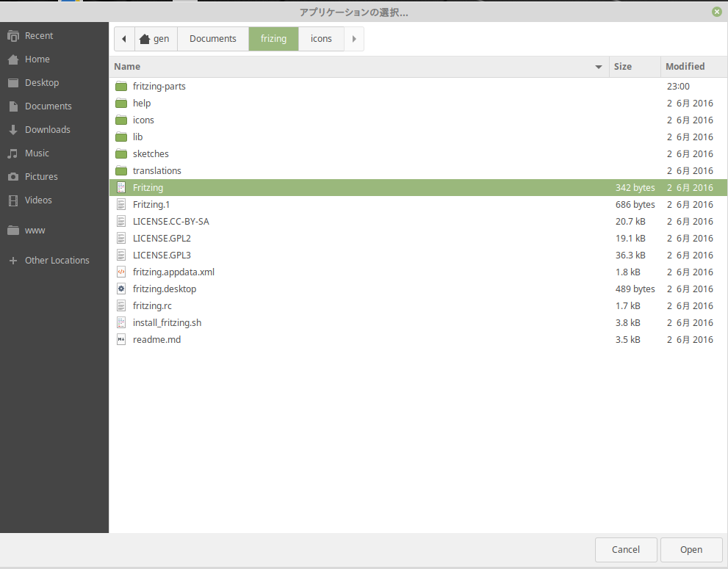Open Downloads in the sidebar
The width and height of the screenshot is (728, 569).
point(54,129)
